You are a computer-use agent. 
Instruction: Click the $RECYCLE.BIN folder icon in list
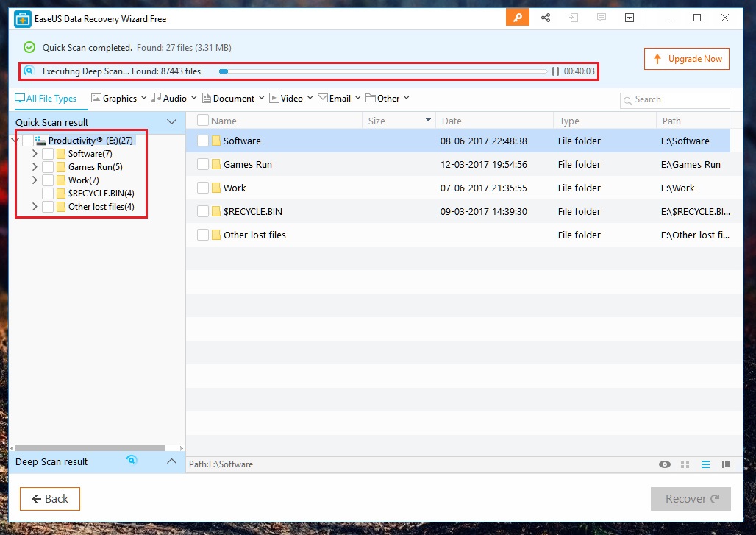tap(216, 211)
